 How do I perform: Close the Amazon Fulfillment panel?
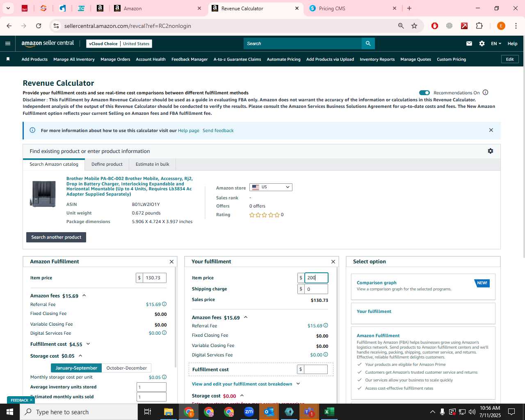pyautogui.click(x=171, y=262)
